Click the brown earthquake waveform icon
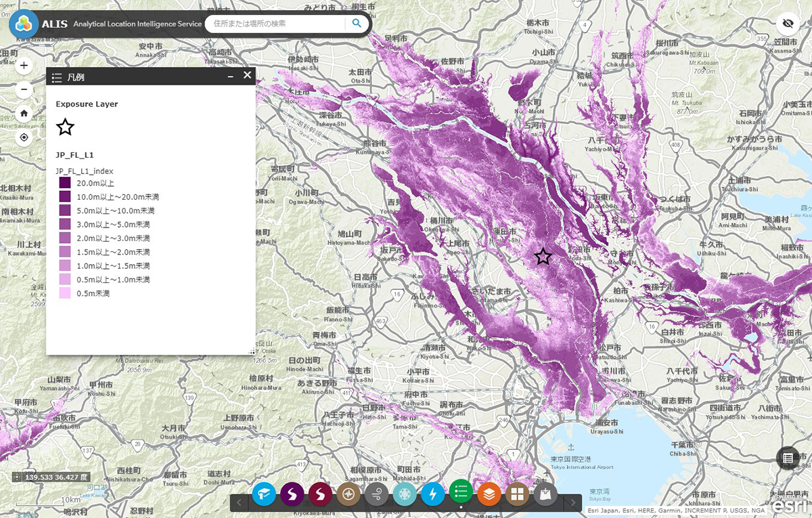Viewport: 812px width, 518px height. point(348,494)
